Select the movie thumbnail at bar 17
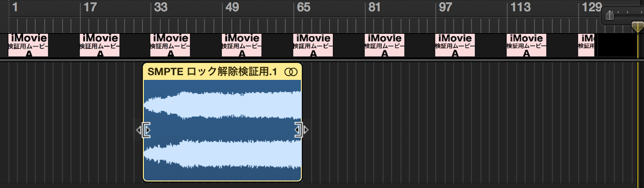The image size is (644, 188). pos(99,45)
